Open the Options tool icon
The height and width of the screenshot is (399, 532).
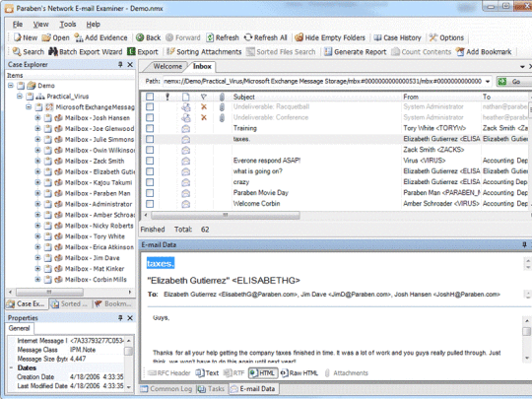[433, 37]
